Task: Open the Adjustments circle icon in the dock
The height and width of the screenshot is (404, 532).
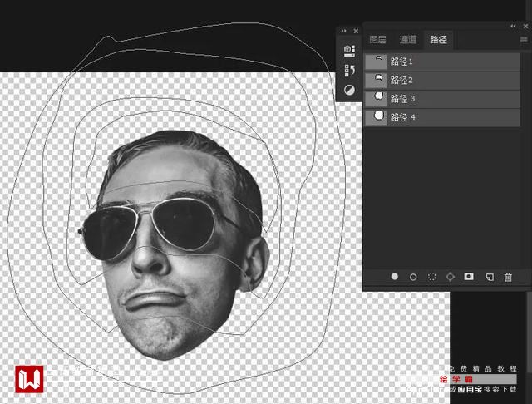Action: [x=349, y=90]
